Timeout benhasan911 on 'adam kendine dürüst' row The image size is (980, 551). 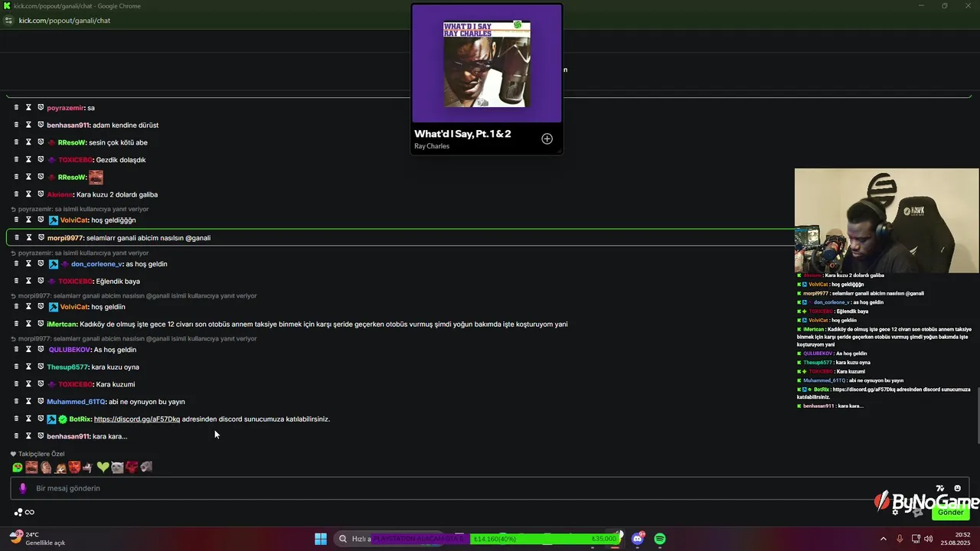28,125
